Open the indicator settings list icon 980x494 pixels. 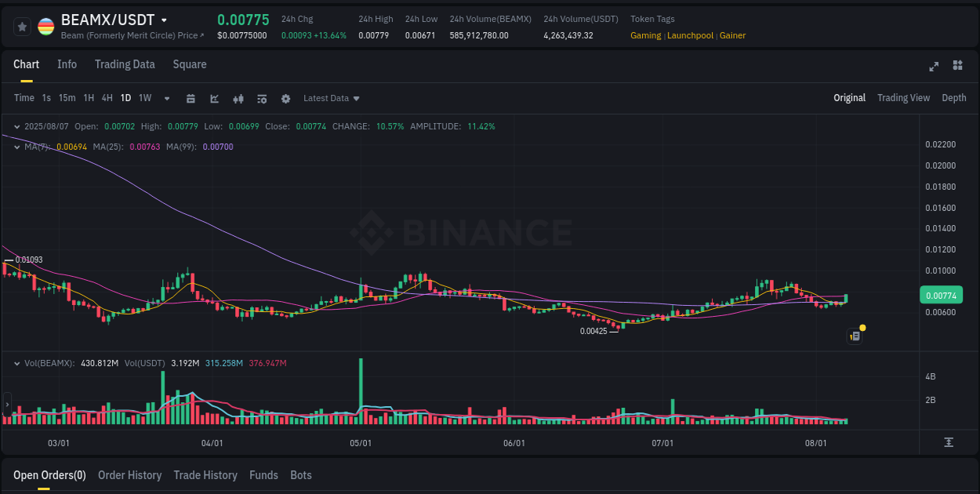[262, 98]
